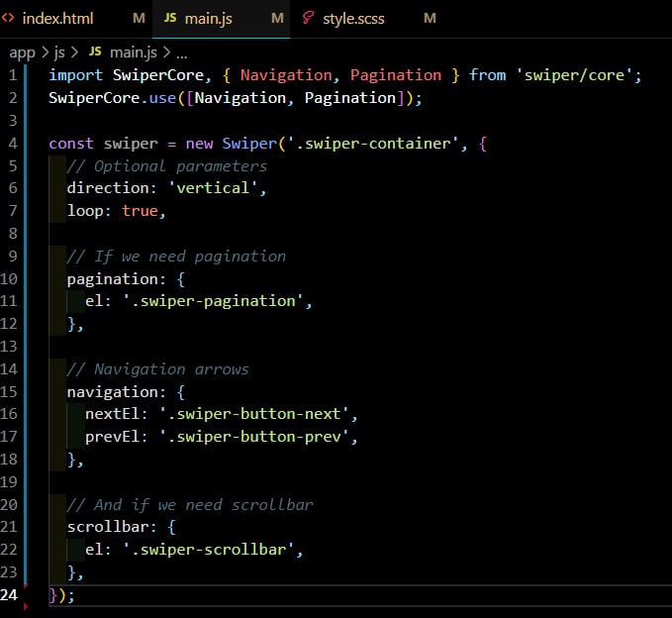Image resolution: width=672 pixels, height=618 pixels.
Task: Click the JS icon in the breadcrumb
Action: coord(95,51)
